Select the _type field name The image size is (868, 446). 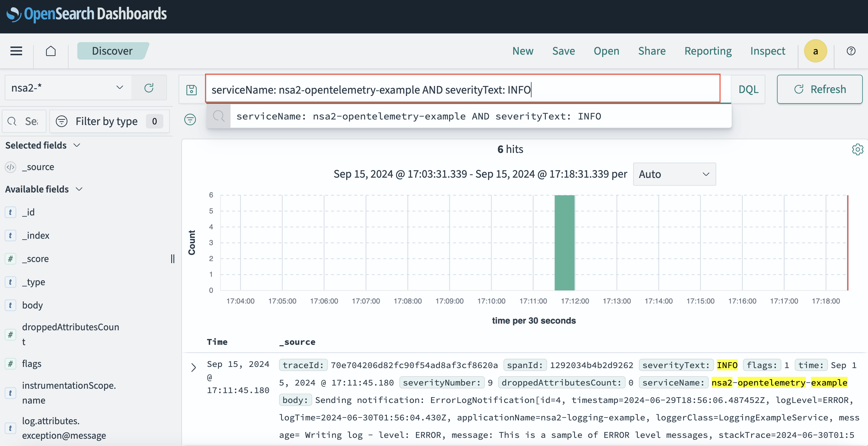(34, 282)
